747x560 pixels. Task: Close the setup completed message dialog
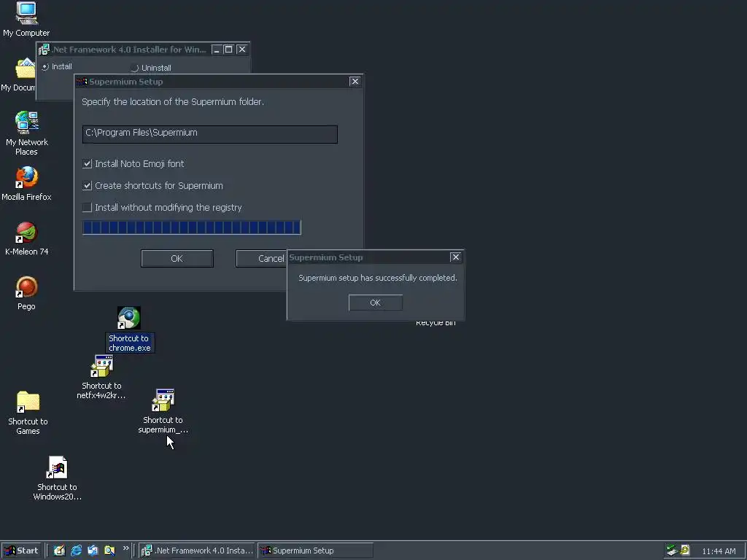pyautogui.click(x=456, y=257)
